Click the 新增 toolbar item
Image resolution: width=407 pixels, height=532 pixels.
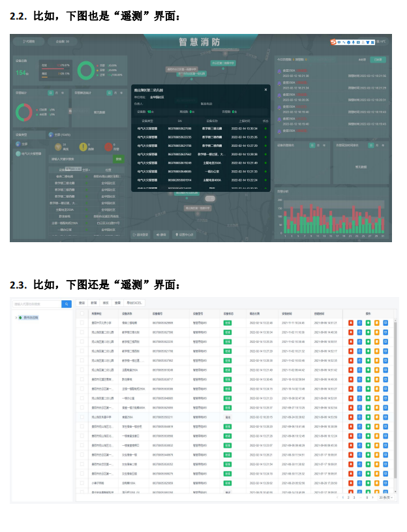(x=93, y=304)
